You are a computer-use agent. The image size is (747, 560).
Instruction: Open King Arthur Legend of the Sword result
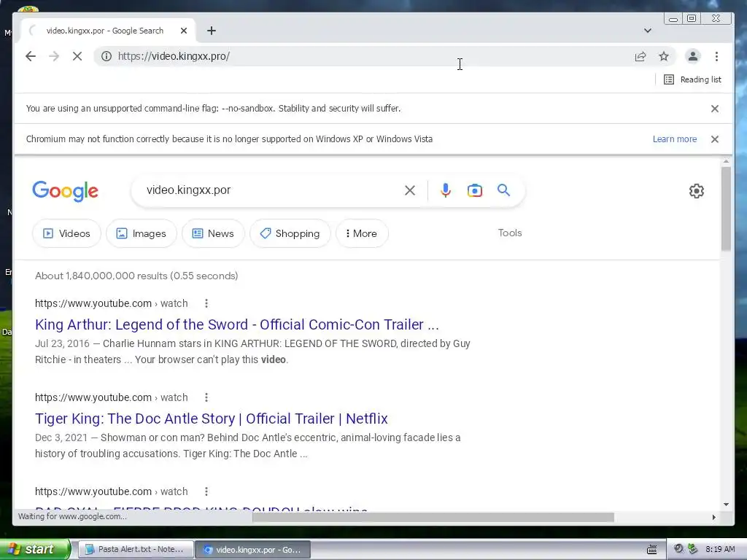pos(237,324)
